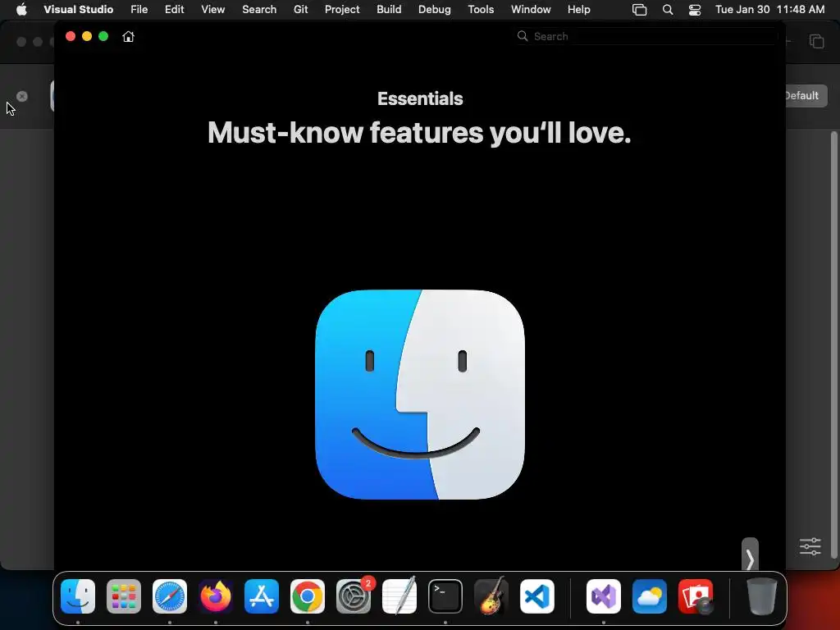
Task: Open Visual Studio Code from the Dock
Action: 536,596
